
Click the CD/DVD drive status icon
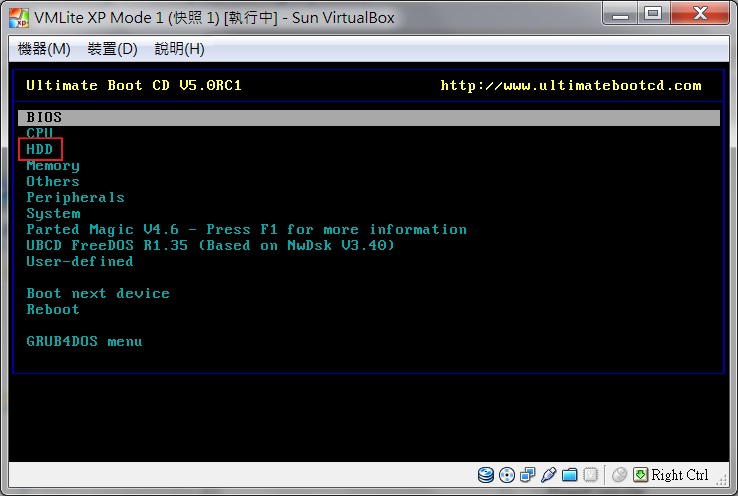pos(507,475)
